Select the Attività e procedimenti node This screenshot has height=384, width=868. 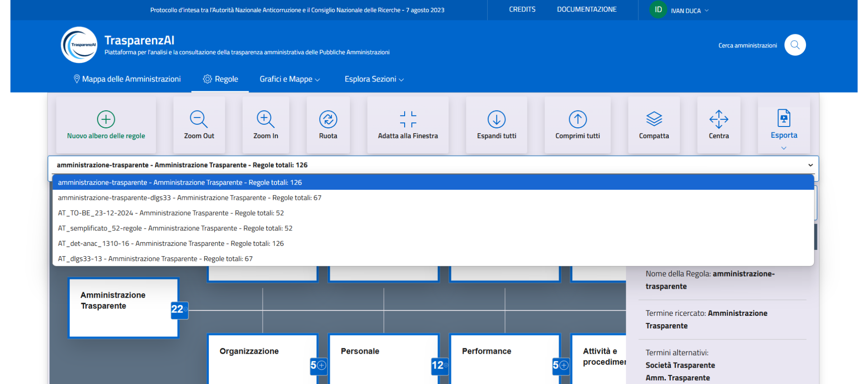tap(599, 359)
